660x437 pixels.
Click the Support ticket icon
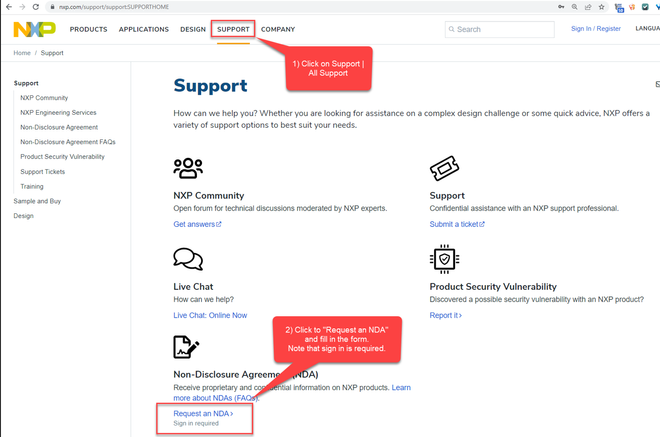point(444,168)
